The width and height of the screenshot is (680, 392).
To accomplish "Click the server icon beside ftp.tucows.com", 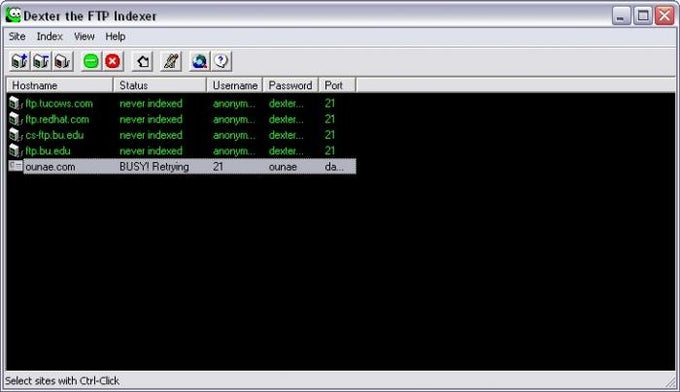I will (16, 103).
